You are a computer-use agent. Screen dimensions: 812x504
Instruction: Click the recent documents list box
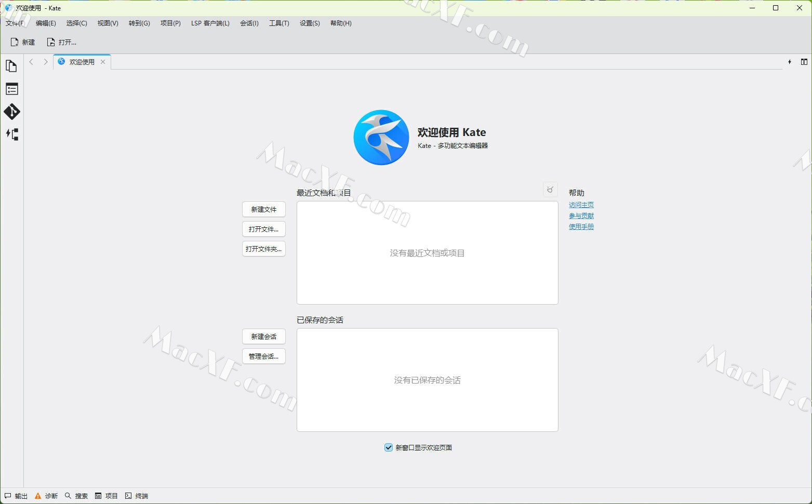tap(428, 253)
